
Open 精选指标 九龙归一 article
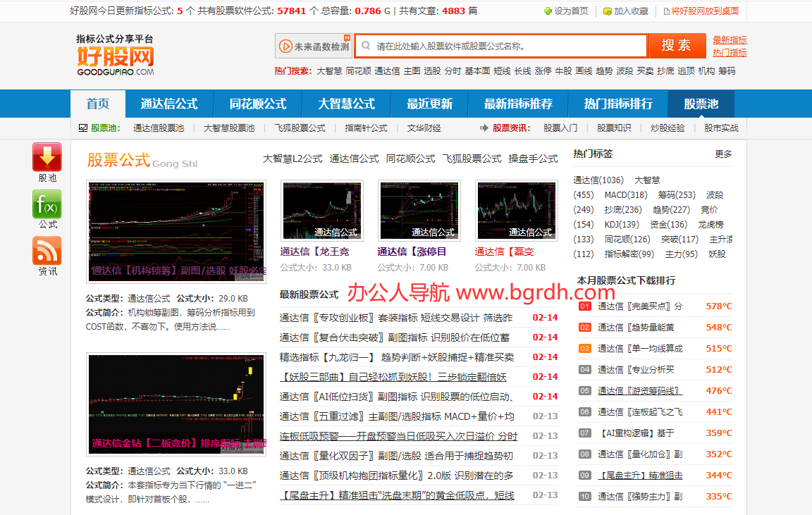(x=397, y=357)
